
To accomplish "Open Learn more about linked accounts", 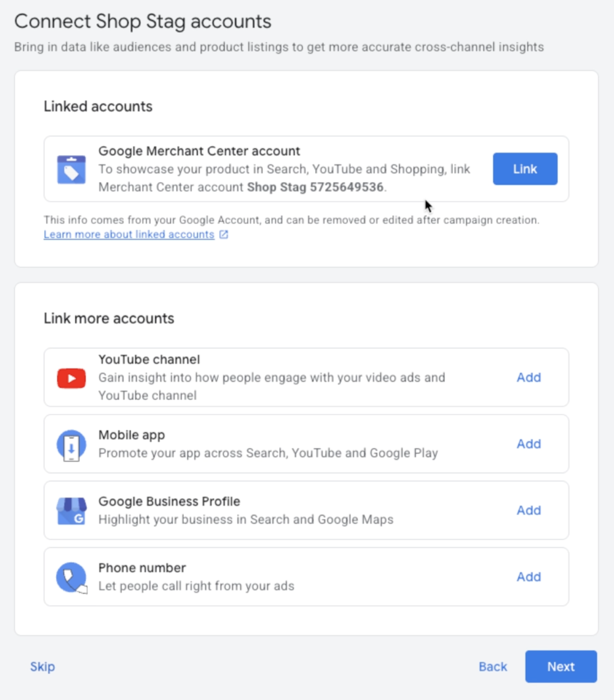I will (x=129, y=234).
